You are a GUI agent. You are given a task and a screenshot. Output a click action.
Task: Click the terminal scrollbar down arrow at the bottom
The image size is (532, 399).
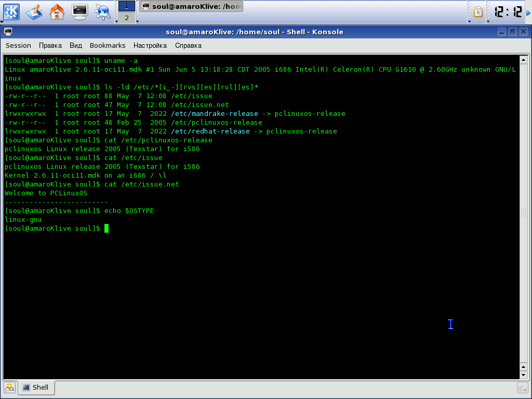[x=524, y=375]
